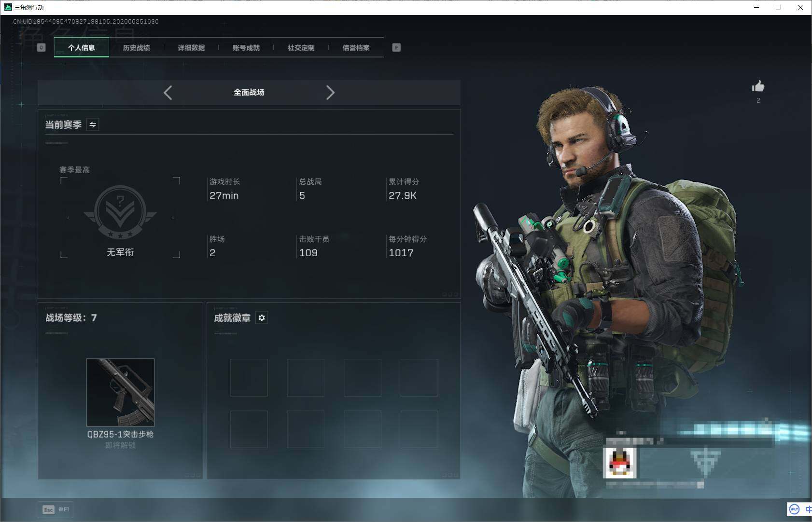Switch to the 历史战绩 tab

[x=136, y=48]
